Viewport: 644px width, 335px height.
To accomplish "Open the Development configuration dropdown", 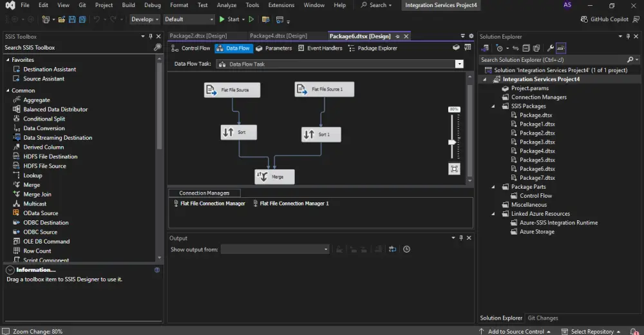I will (x=145, y=19).
